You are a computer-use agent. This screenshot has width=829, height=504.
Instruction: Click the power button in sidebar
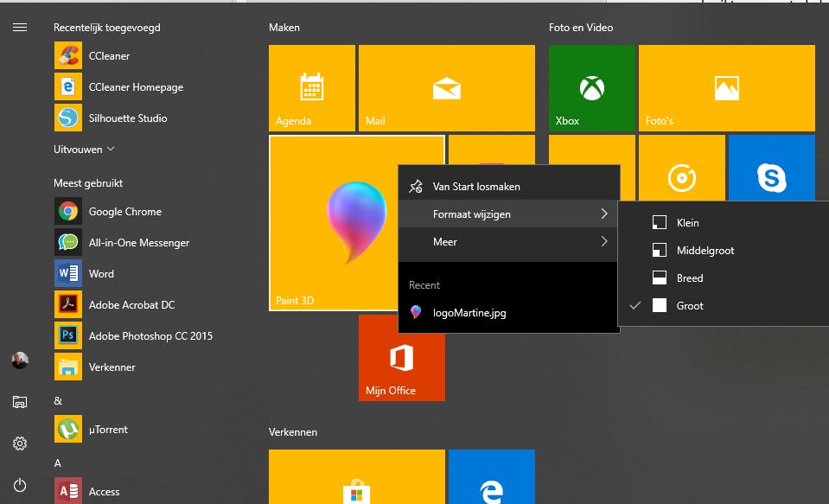pyautogui.click(x=20, y=486)
